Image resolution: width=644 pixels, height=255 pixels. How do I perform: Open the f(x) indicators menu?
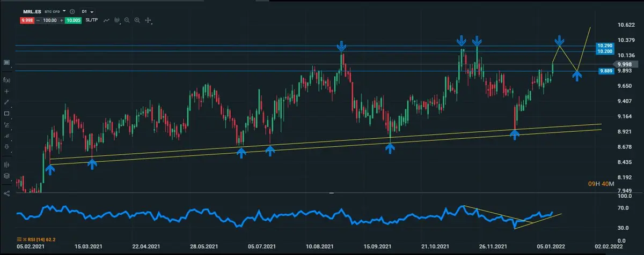coord(6,80)
